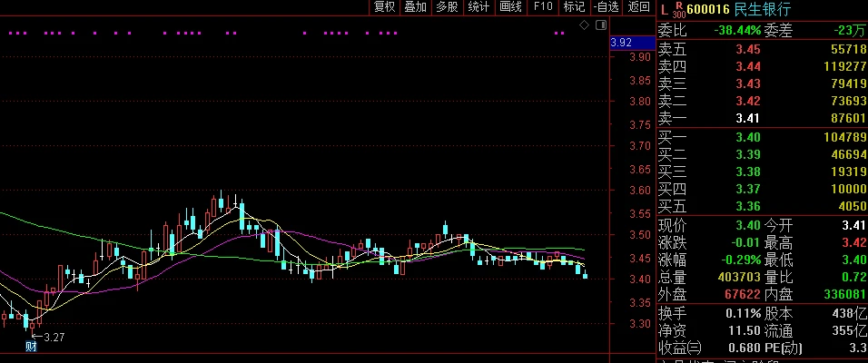The image size is (868, 363).
Task: Click the 3.50 price axis label
Action: [639, 235]
